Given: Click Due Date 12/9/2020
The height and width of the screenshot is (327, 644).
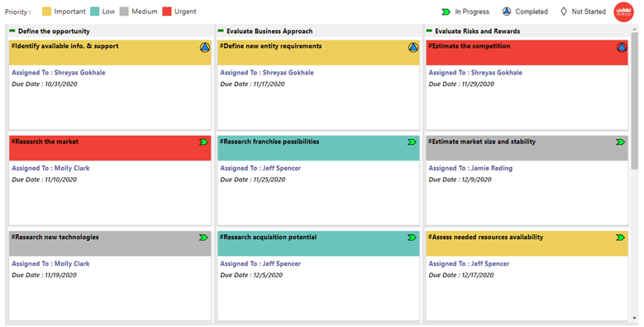Looking at the screenshot, I should pyautogui.click(x=460, y=180).
